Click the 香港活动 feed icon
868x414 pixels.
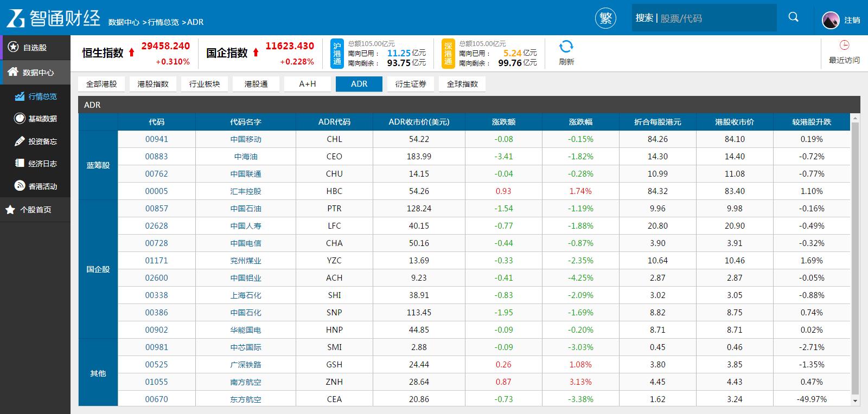tap(20, 186)
